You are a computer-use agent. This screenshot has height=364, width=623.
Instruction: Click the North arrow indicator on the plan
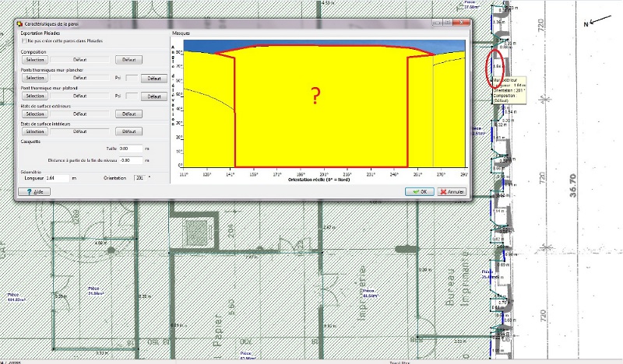(x=597, y=21)
